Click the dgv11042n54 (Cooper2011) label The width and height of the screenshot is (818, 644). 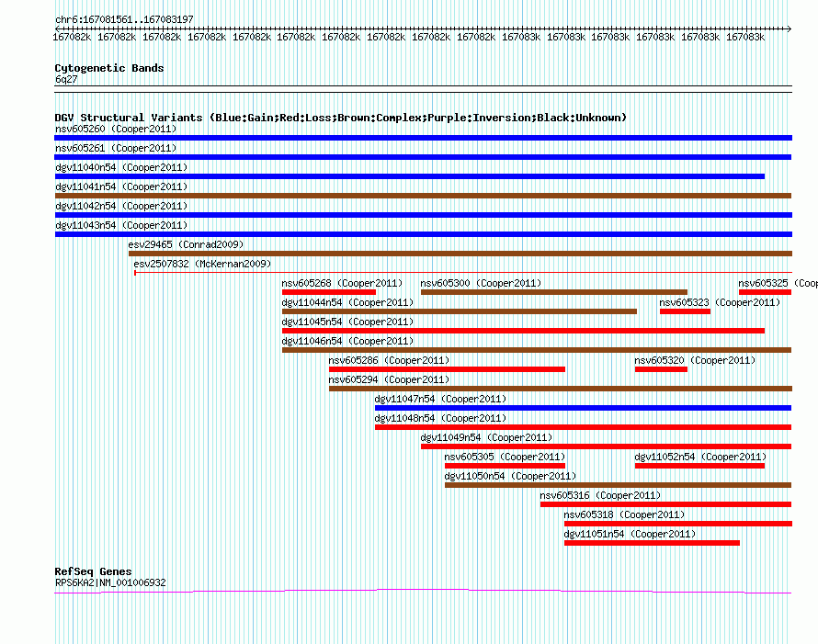coord(121,206)
